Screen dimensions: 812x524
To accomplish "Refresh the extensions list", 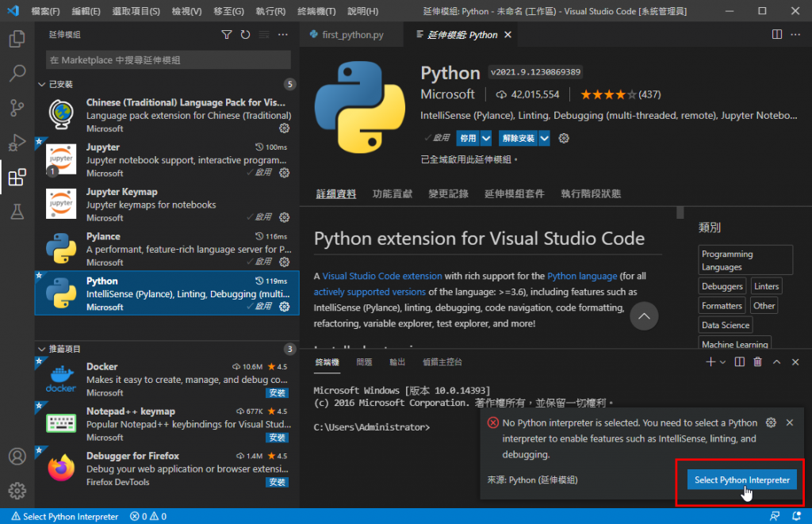I will click(246, 35).
